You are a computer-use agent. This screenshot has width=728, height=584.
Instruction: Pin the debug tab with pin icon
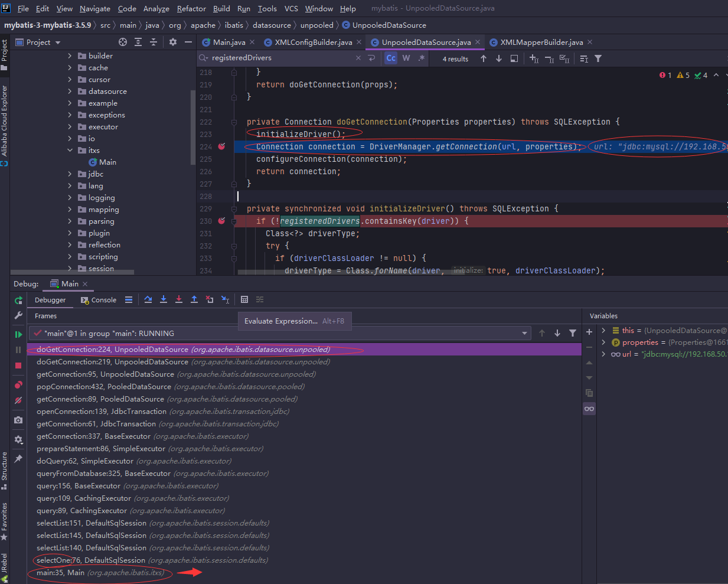(18, 459)
